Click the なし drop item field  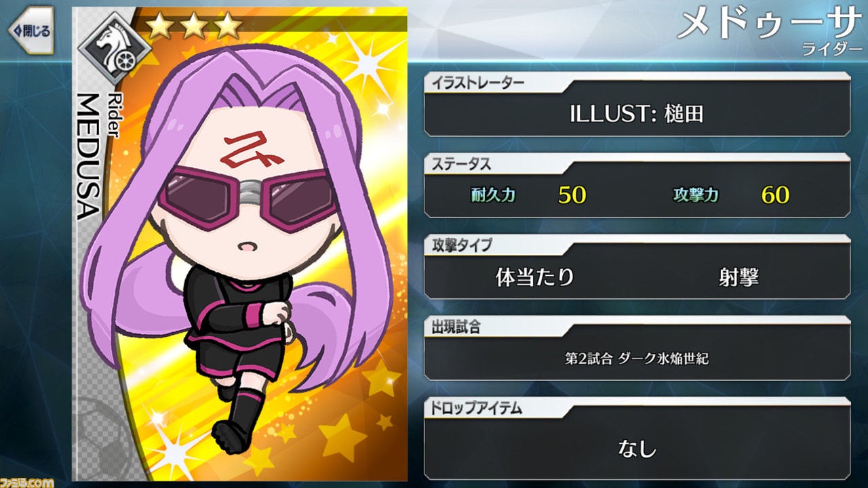tap(637, 448)
